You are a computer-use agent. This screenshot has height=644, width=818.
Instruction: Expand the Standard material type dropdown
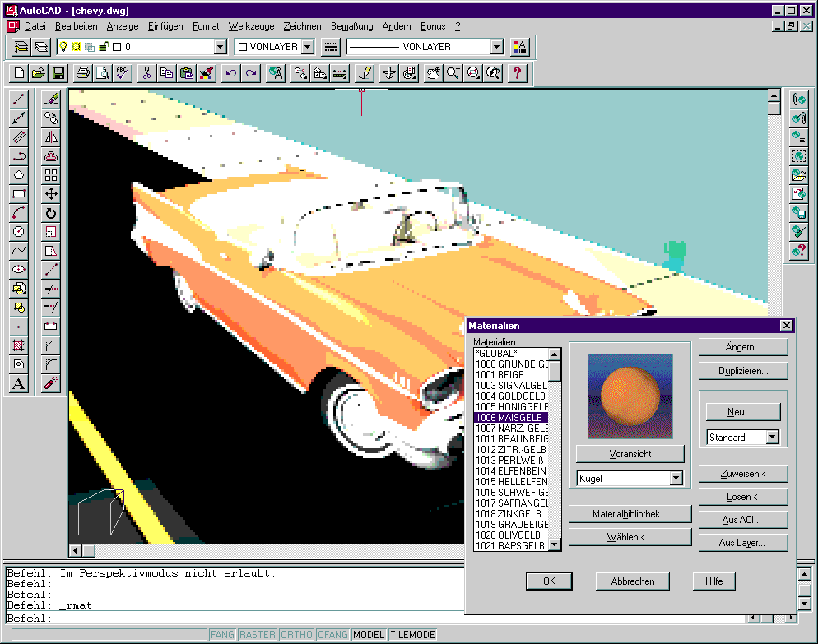click(x=772, y=438)
